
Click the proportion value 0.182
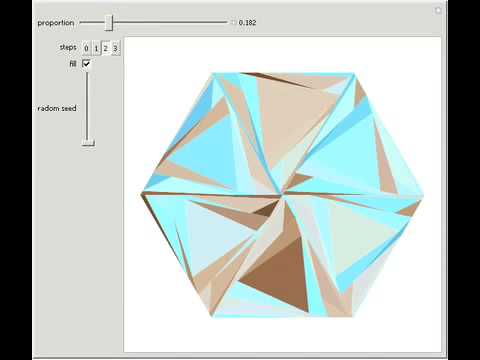click(248, 23)
